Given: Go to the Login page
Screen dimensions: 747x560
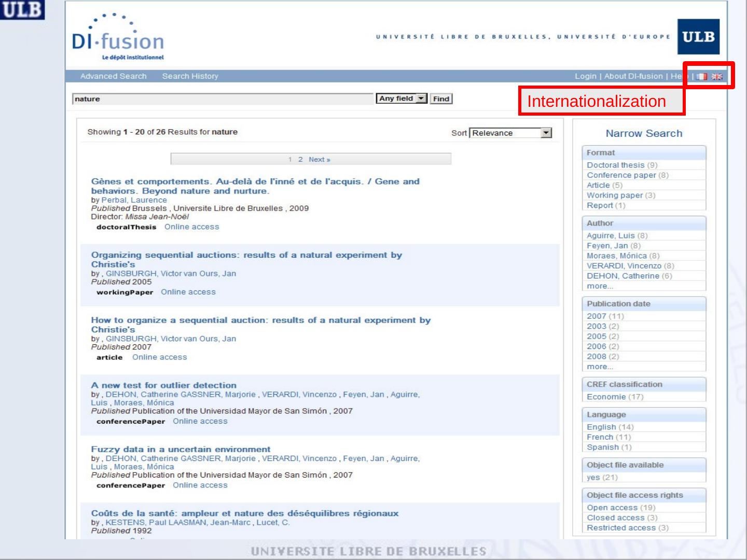Looking at the screenshot, I should pos(586,76).
